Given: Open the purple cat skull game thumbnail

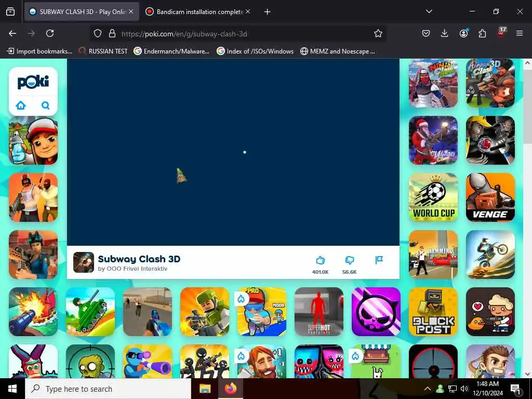Looking at the screenshot, I should [376, 312].
